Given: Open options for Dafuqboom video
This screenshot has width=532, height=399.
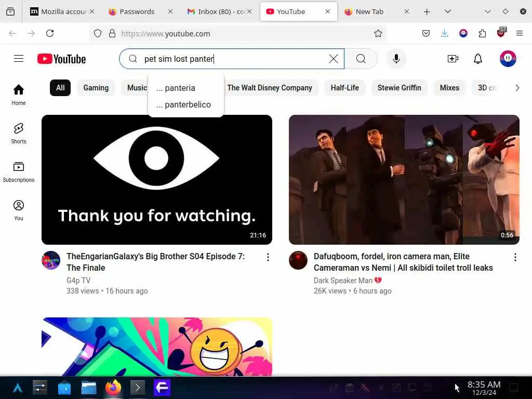Looking at the screenshot, I should click(x=515, y=257).
